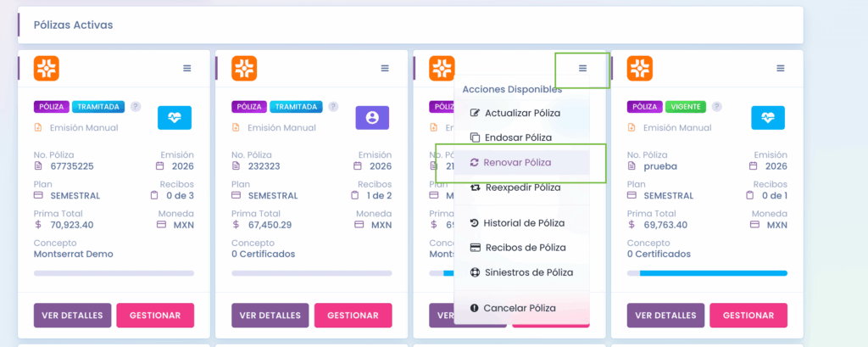Viewport: 868px width, 347px height.
Task: Click the Renovar Póliza refresh icon
Action: pos(474,162)
